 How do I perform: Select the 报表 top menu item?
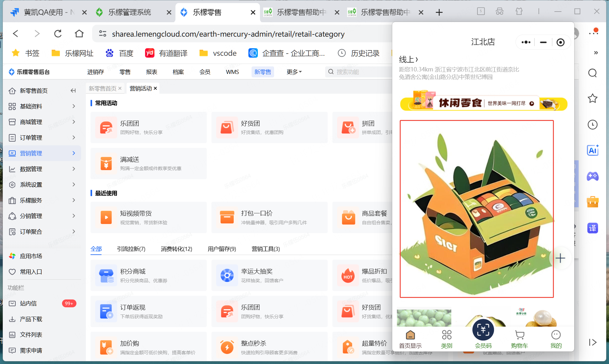coord(152,72)
